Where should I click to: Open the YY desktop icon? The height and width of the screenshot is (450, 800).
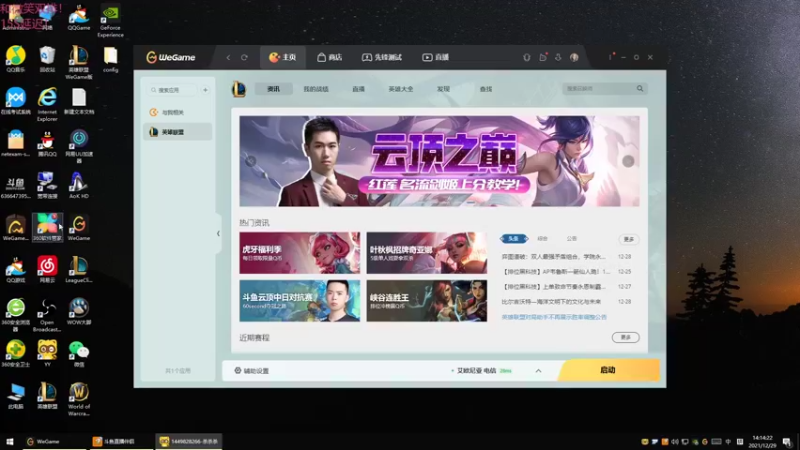pos(47,354)
